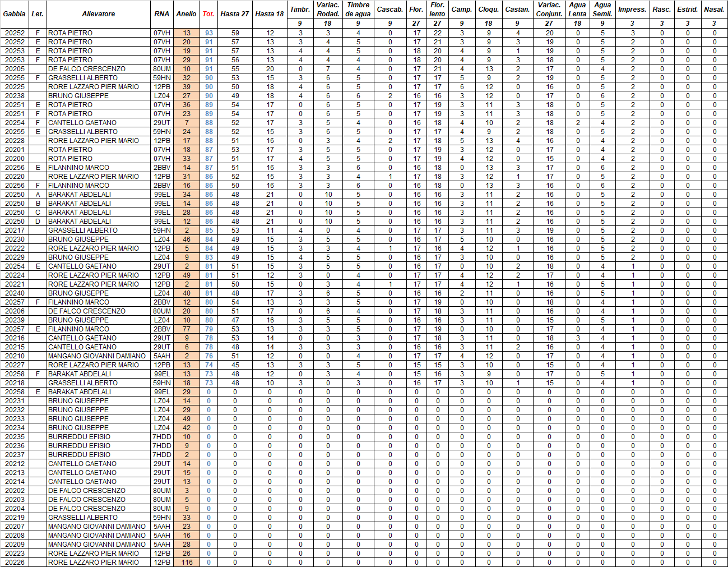Click Agua Lenta value 3 in row 20216

tap(578, 338)
